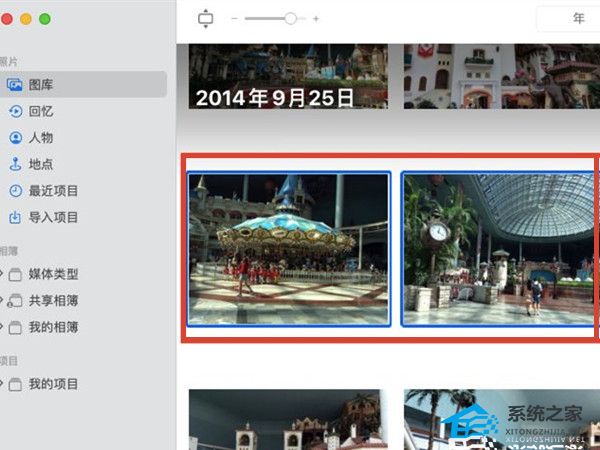Open 地点 in the sidebar

(x=41, y=164)
